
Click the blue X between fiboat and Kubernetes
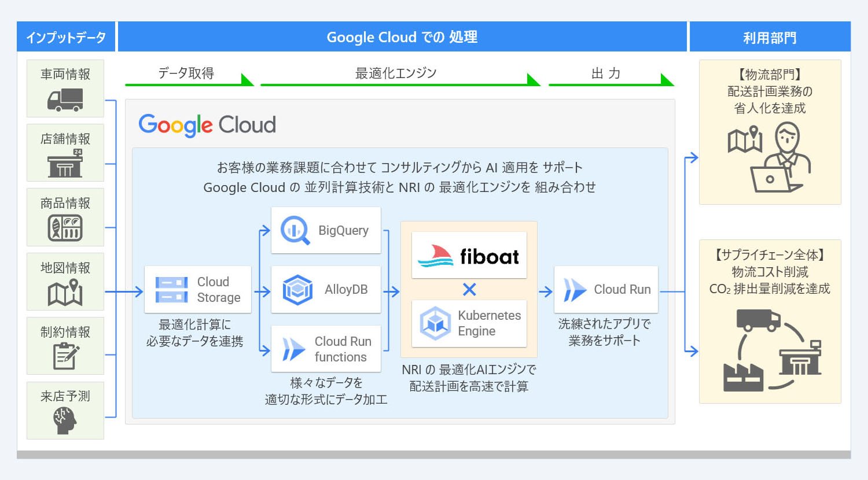pyautogui.click(x=469, y=289)
